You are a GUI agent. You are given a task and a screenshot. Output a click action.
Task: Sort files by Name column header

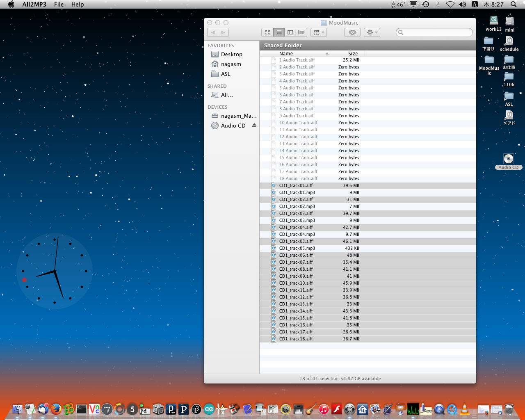[x=286, y=53]
